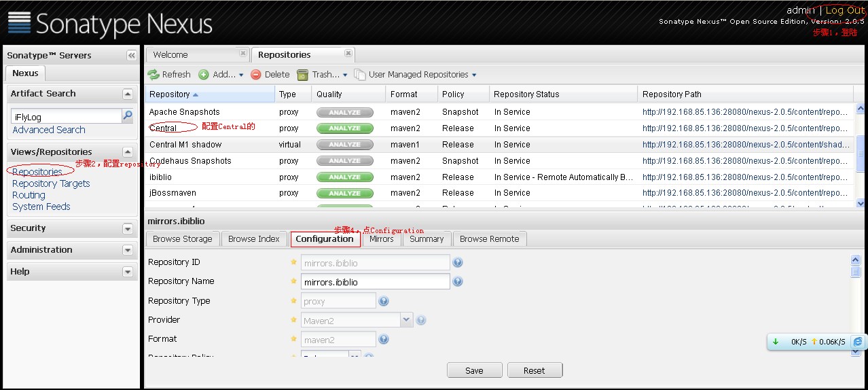The image size is (868, 390).
Task: Click Analyze button for jBossmaven row
Action: point(345,193)
